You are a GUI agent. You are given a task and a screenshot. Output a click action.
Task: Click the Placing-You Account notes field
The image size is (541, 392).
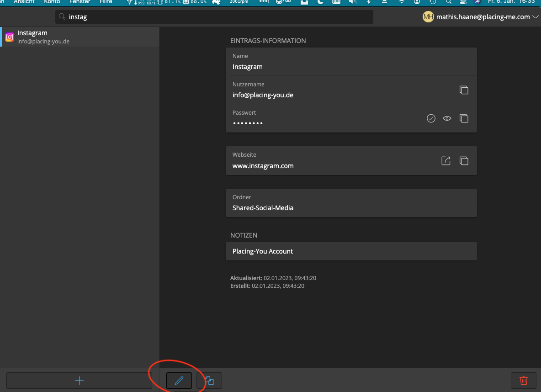(x=351, y=251)
